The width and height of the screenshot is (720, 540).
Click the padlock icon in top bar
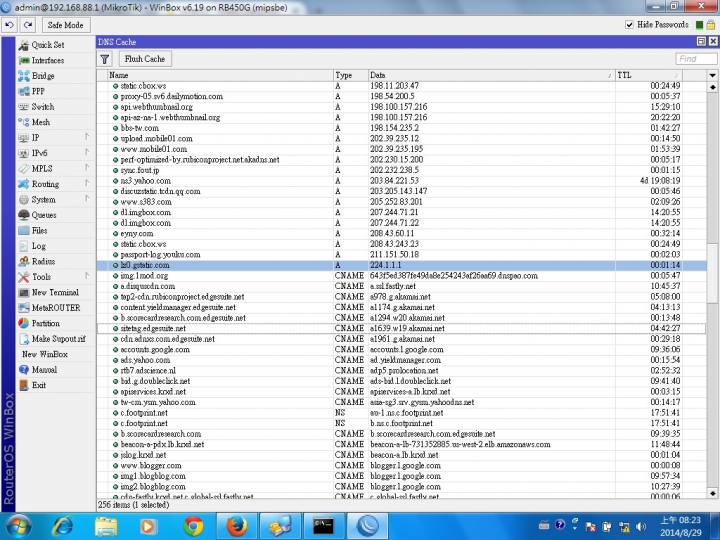click(711, 25)
